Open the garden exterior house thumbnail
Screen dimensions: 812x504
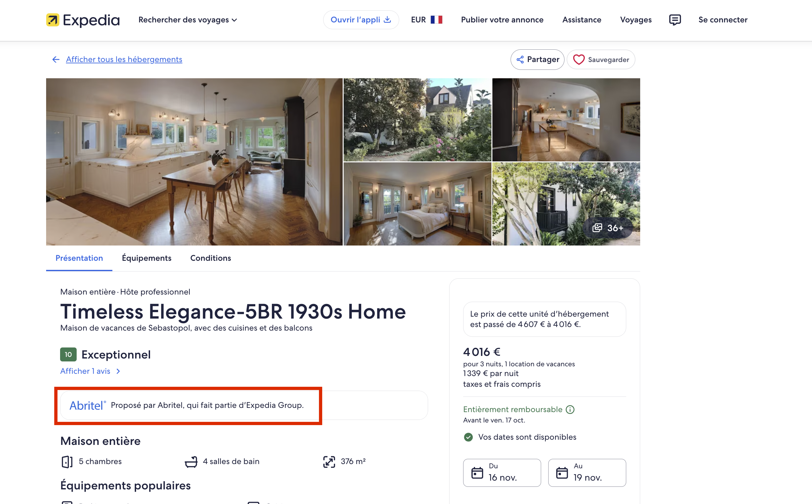click(x=417, y=120)
